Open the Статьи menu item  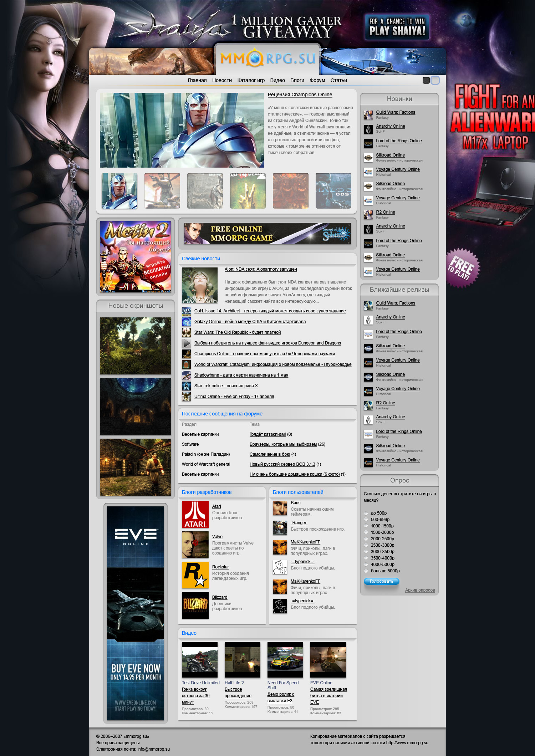click(x=339, y=80)
